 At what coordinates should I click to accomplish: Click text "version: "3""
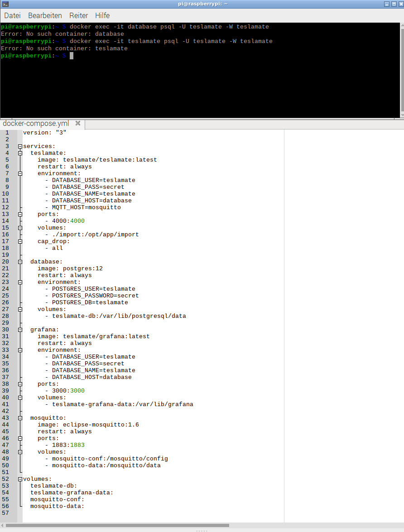44,133
